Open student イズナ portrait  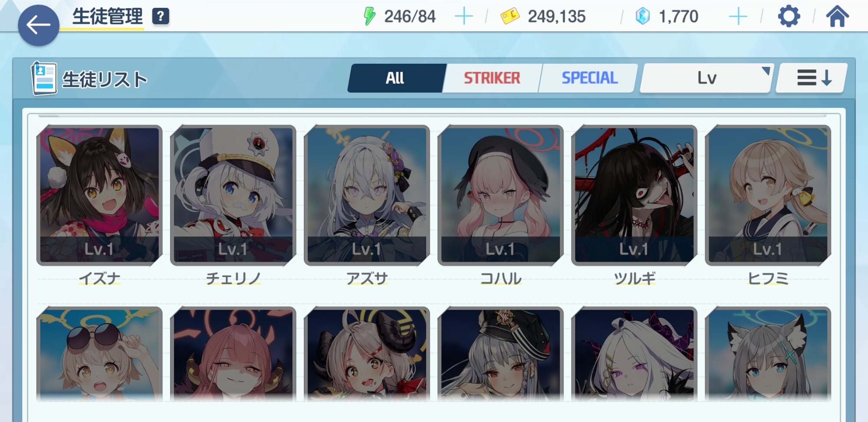(x=99, y=195)
